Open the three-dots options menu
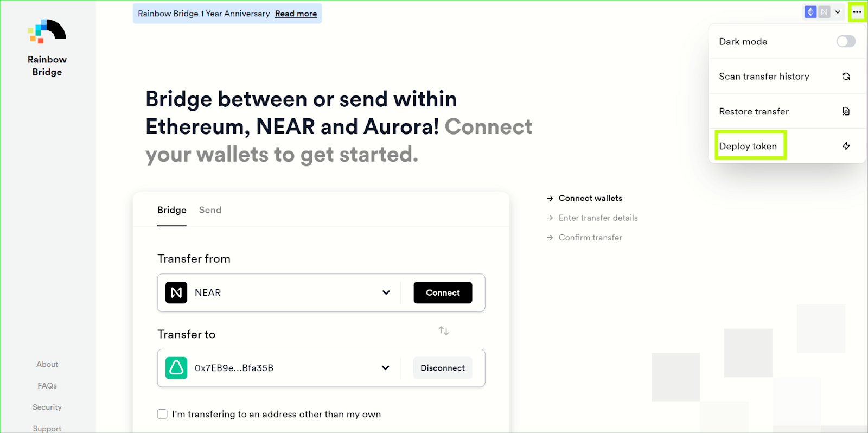The height and width of the screenshot is (433, 868). [x=857, y=12]
